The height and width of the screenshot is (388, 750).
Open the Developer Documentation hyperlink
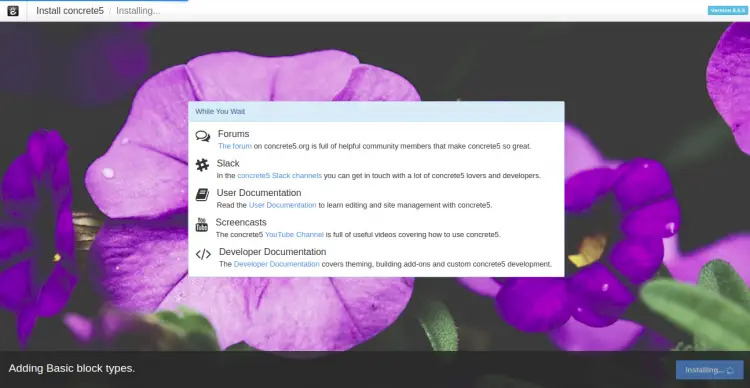point(276,264)
